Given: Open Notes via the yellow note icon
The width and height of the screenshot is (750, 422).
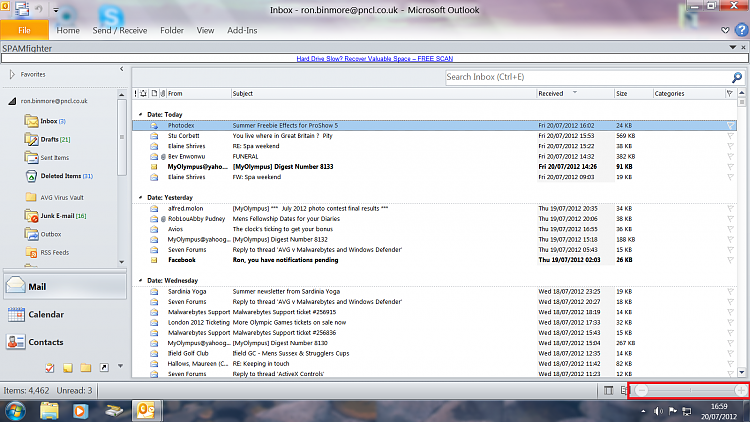Looking at the screenshot, I should 68,367.
